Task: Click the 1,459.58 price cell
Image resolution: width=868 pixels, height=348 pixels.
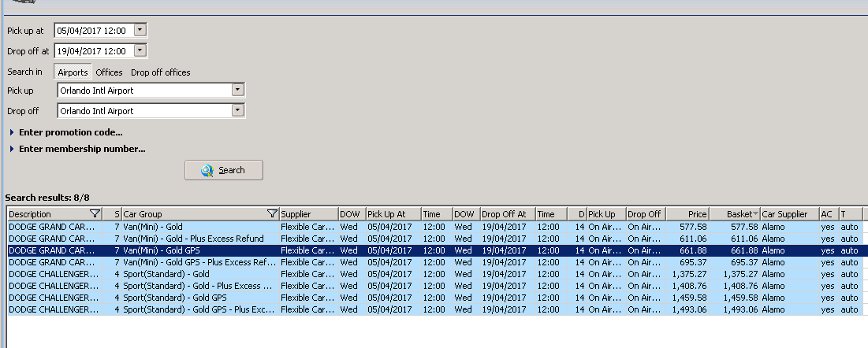Action: tap(687, 298)
